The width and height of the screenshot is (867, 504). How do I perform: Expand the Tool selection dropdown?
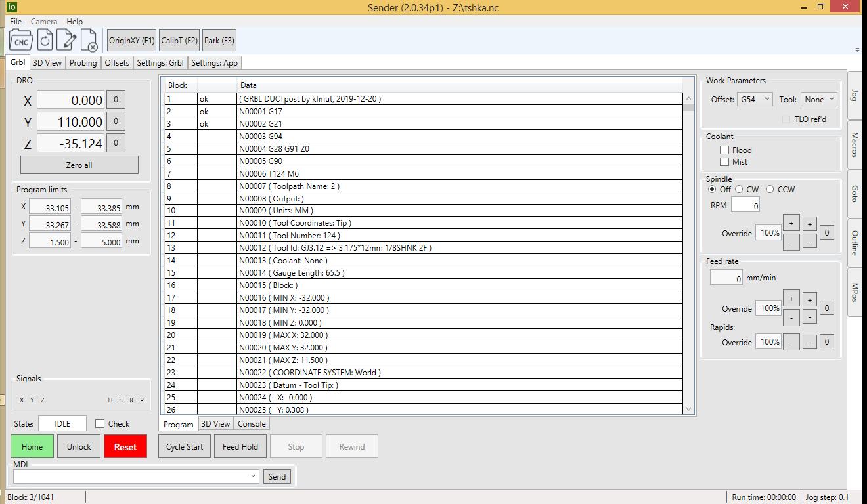[x=818, y=100]
